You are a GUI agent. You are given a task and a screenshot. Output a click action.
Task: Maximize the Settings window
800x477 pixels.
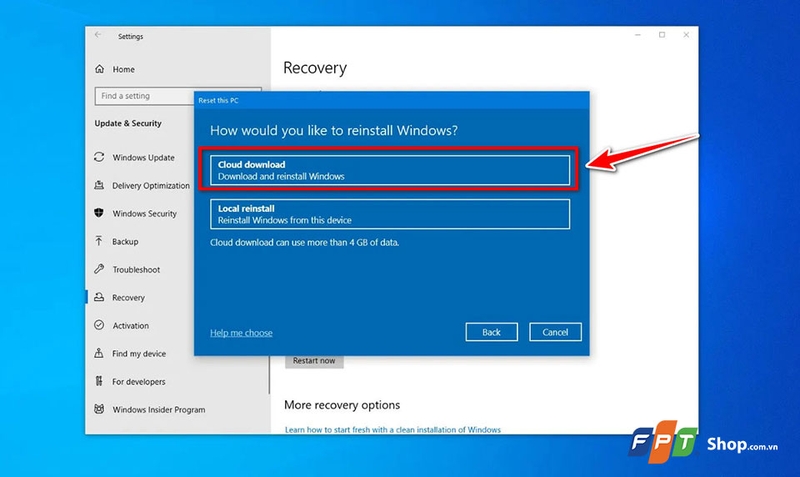(662, 35)
